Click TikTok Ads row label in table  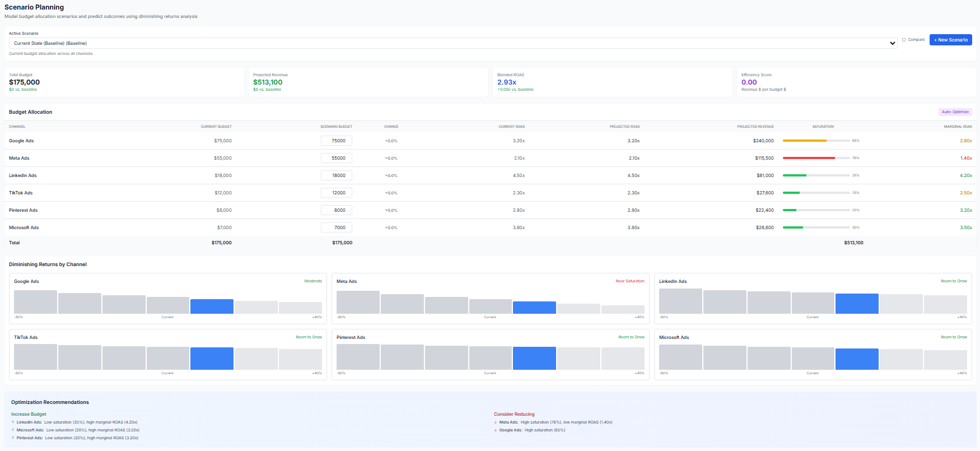coord(21,193)
